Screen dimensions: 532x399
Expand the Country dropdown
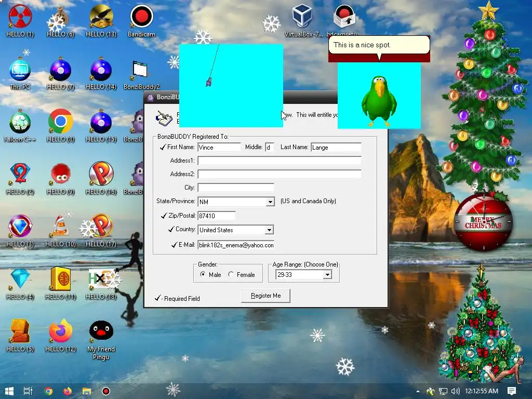coord(270,230)
